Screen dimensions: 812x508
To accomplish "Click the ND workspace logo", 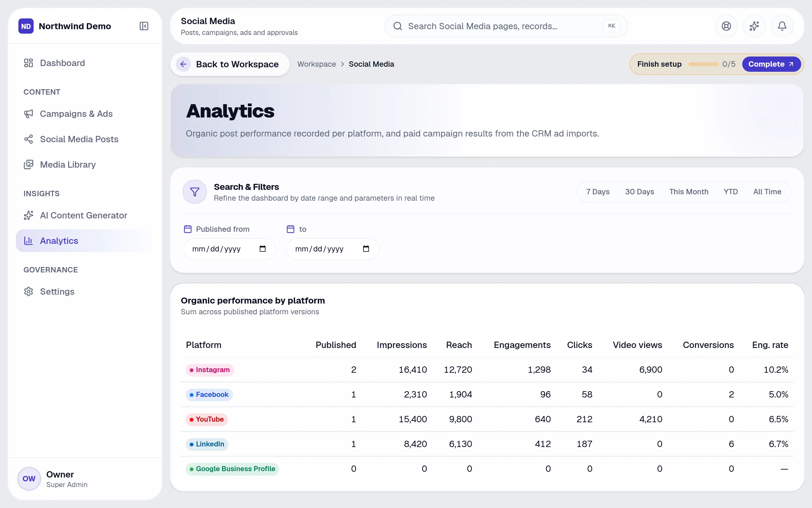I will click(x=26, y=26).
